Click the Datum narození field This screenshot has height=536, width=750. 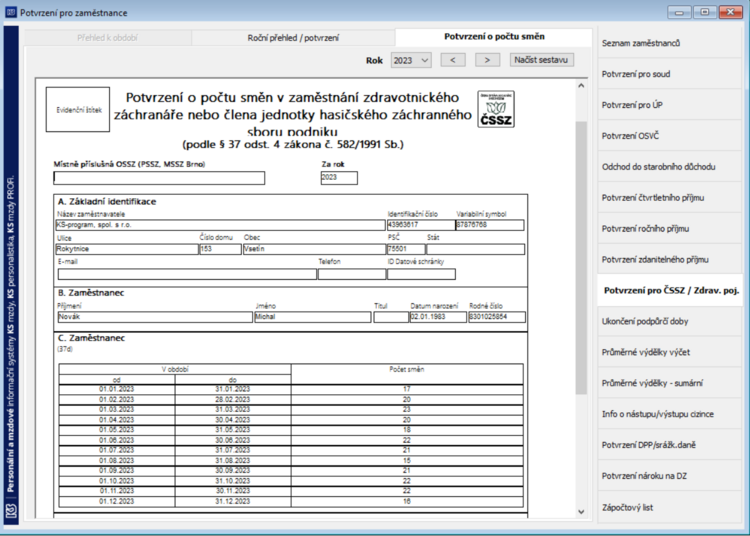tap(438, 317)
